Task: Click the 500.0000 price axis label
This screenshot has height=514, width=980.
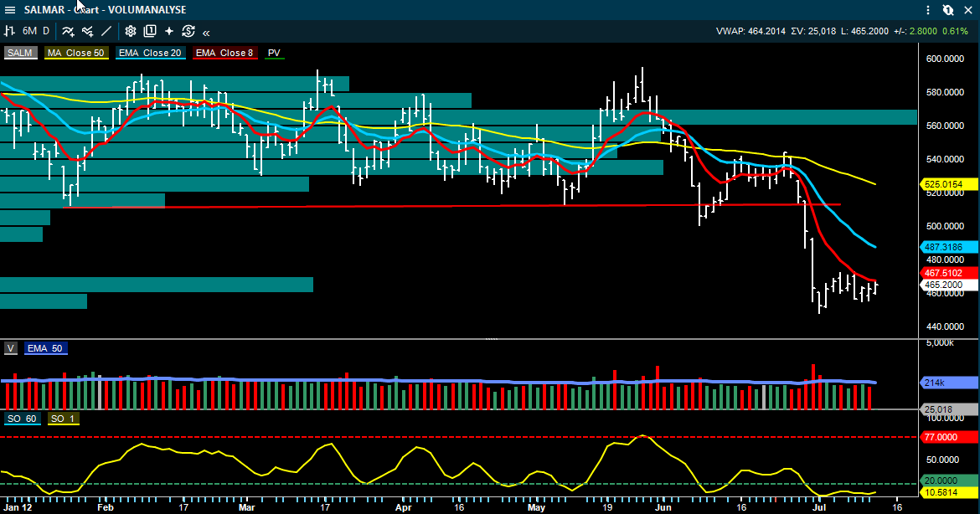Action: [944, 226]
